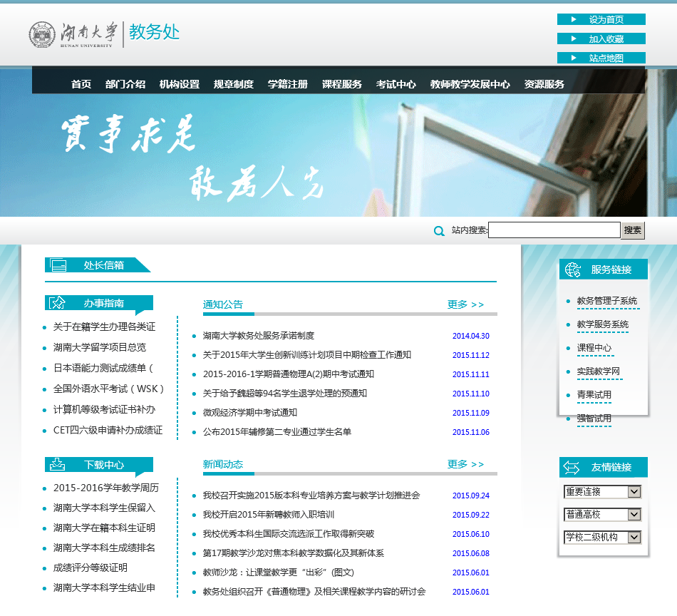Viewport: 677px width, 616px height.
Task: Open download 2015-2016学年教学周历
Action: pos(105,488)
